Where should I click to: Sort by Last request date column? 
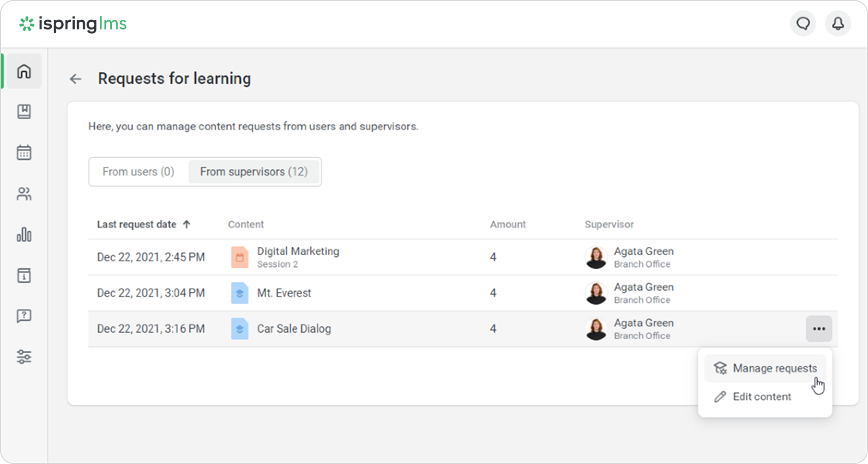[137, 225]
